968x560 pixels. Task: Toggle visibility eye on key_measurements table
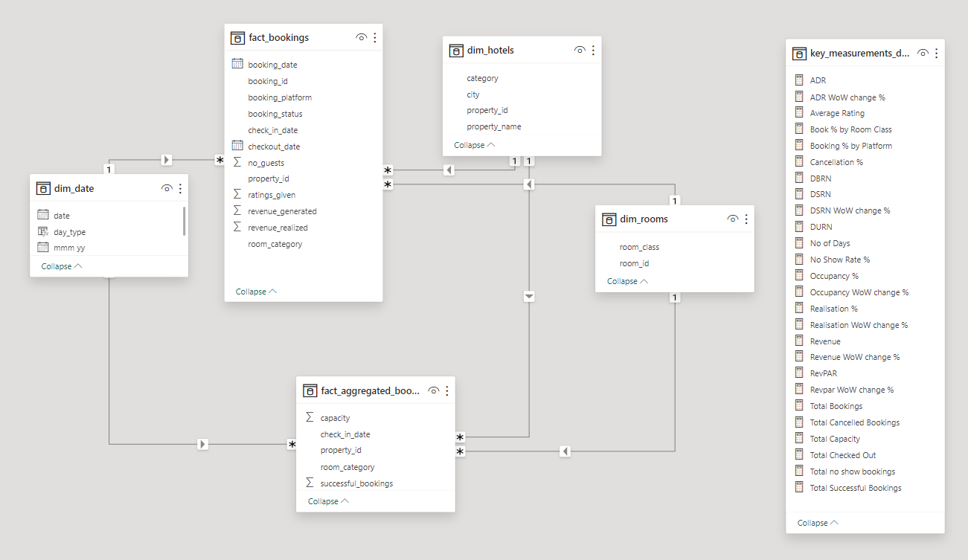[x=922, y=54]
